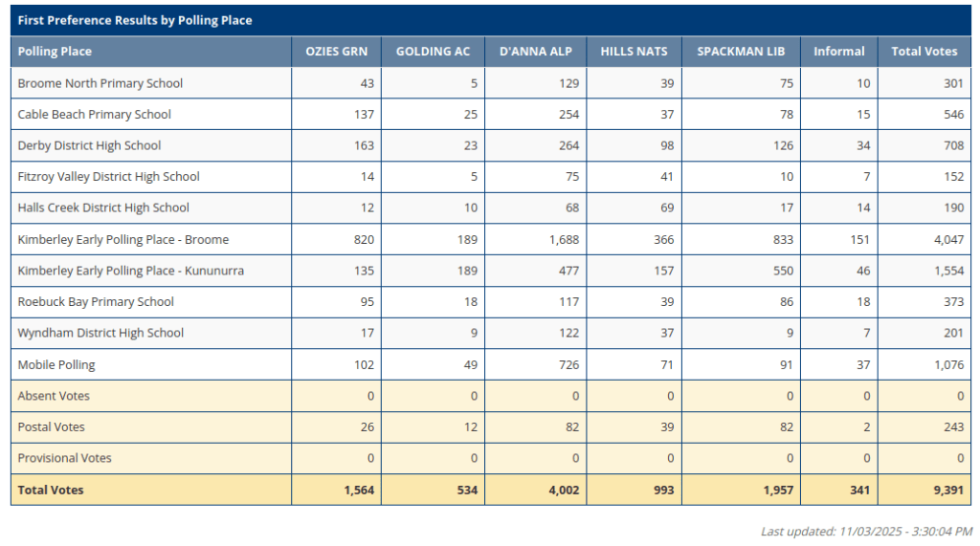Select the D'ANNA ALP column header

pyautogui.click(x=536, y=52)
